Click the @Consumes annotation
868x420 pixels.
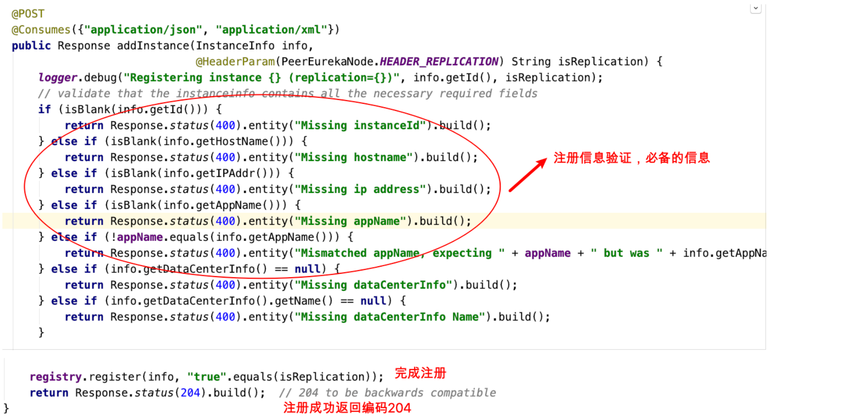(41, 30)
